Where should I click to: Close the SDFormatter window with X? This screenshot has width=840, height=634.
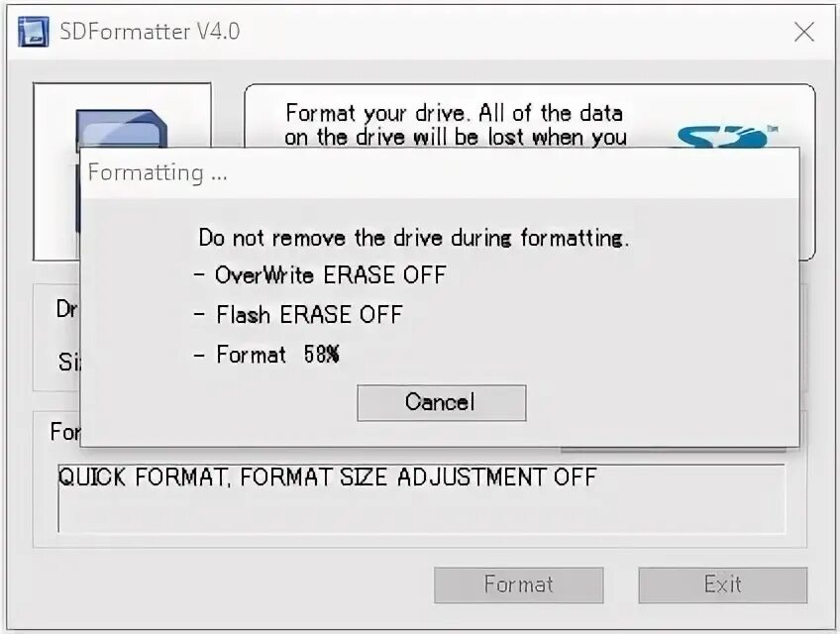[x=803, y=32]
